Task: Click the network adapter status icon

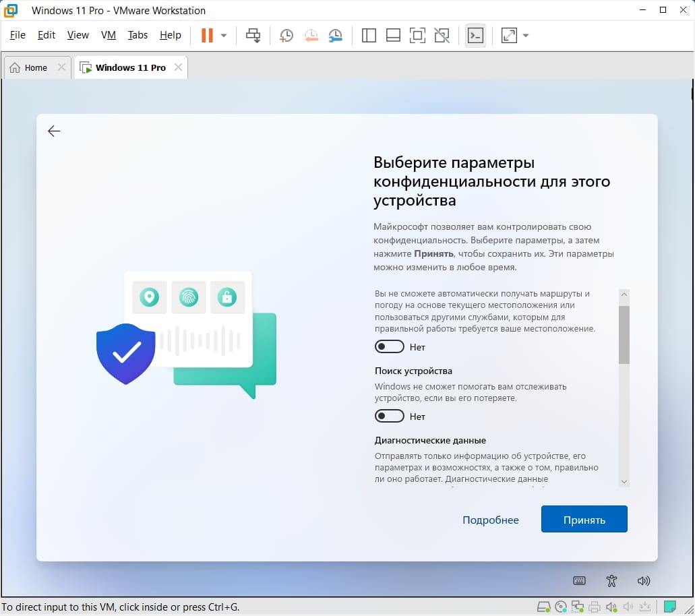Action: point(578,607)
